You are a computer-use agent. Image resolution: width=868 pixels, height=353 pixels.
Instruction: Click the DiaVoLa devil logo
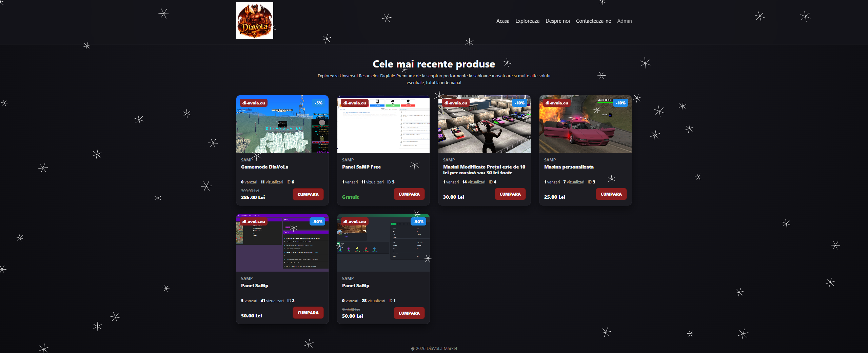click(x=254, y=21)
